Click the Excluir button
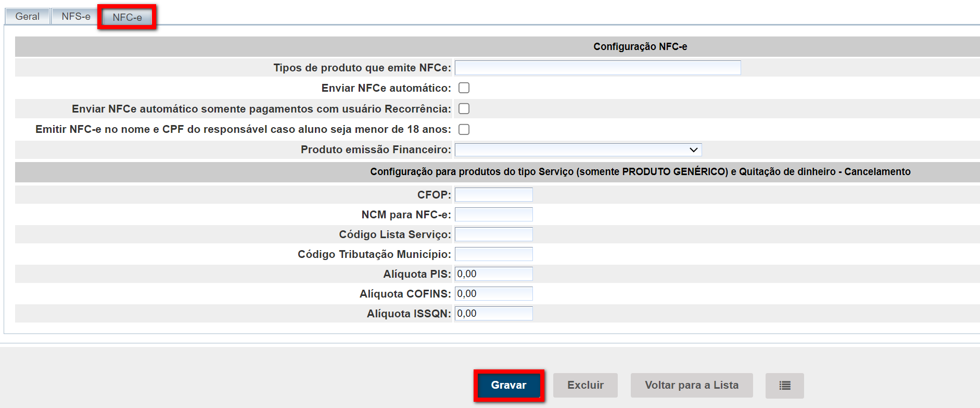Image resolution: width=980 pixels, height=408 pixels. point(585,386)
